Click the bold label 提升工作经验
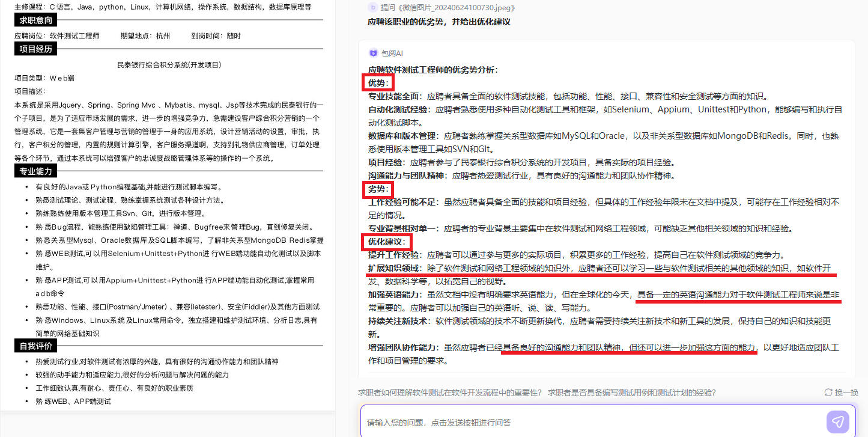The width and height of the screenshot is (868, 437). 395,255
